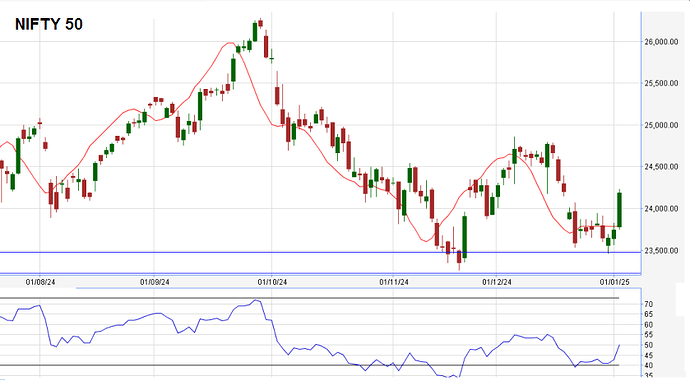Select the NIFTY 50 chart title

(49, 24)
